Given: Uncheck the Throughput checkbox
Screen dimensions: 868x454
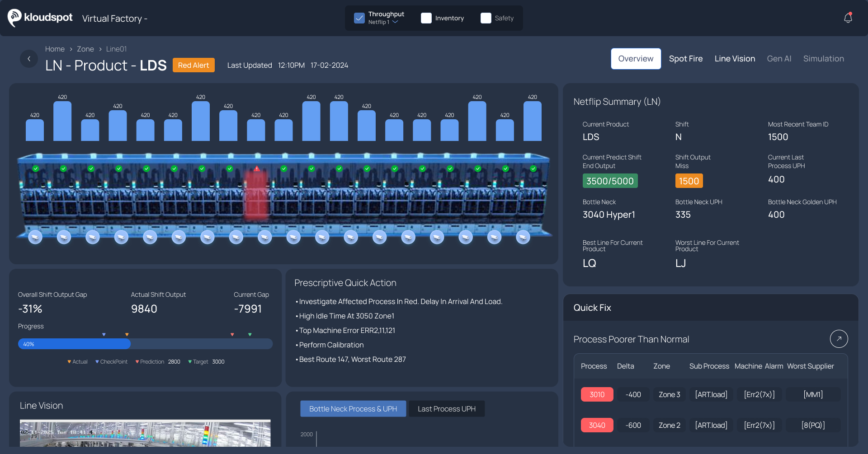Looking at the screenshot, I should point(359,18).
